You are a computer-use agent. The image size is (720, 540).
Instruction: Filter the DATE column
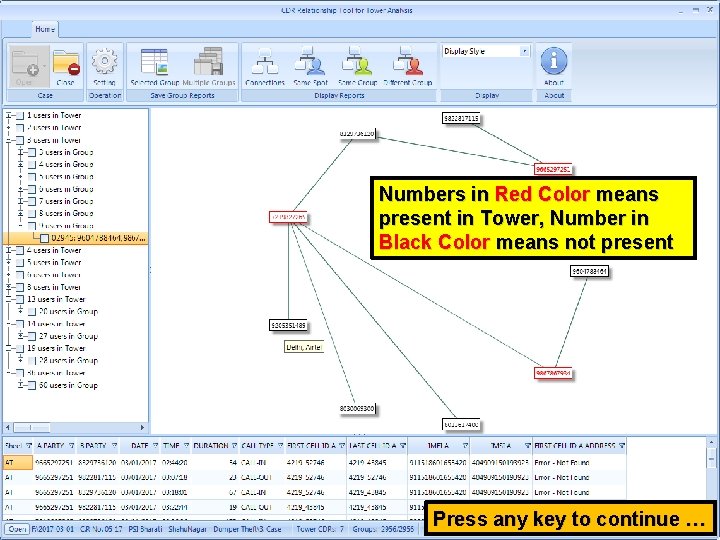click(155, 445)
